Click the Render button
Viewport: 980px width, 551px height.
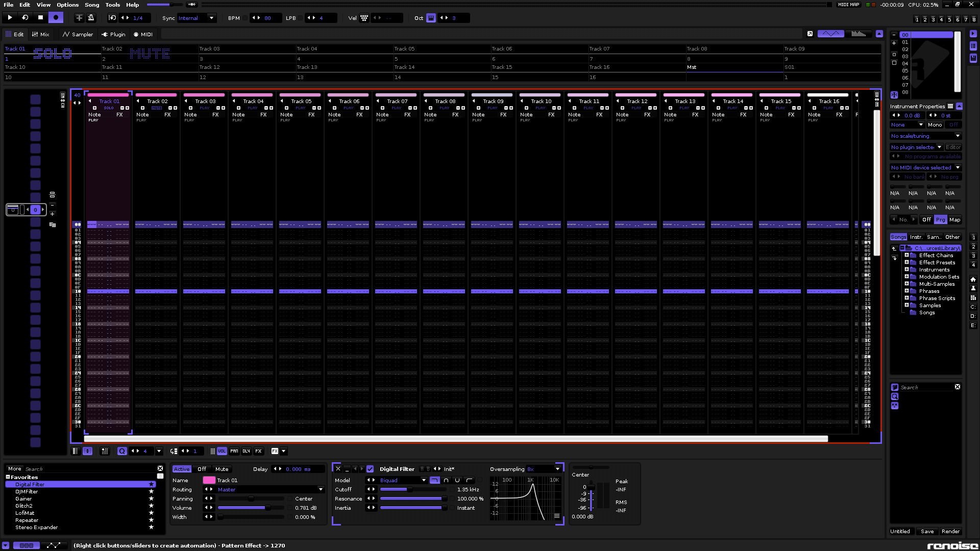tap(950, 531)
